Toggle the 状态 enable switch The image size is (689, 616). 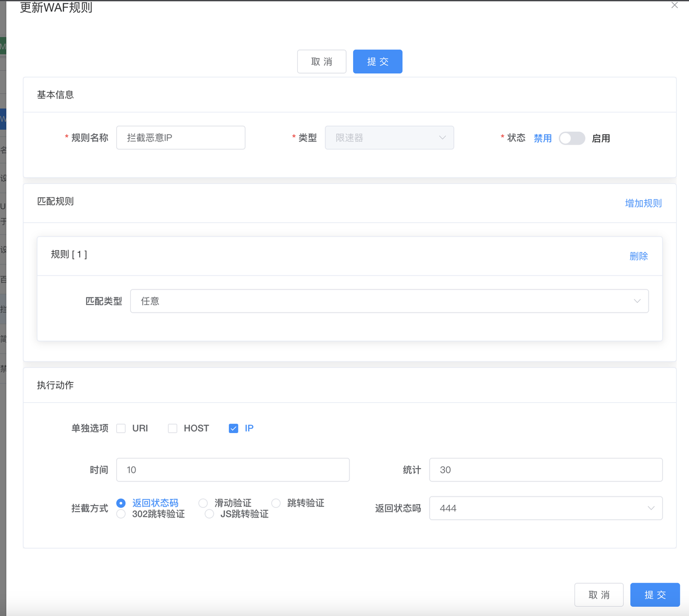572,138
